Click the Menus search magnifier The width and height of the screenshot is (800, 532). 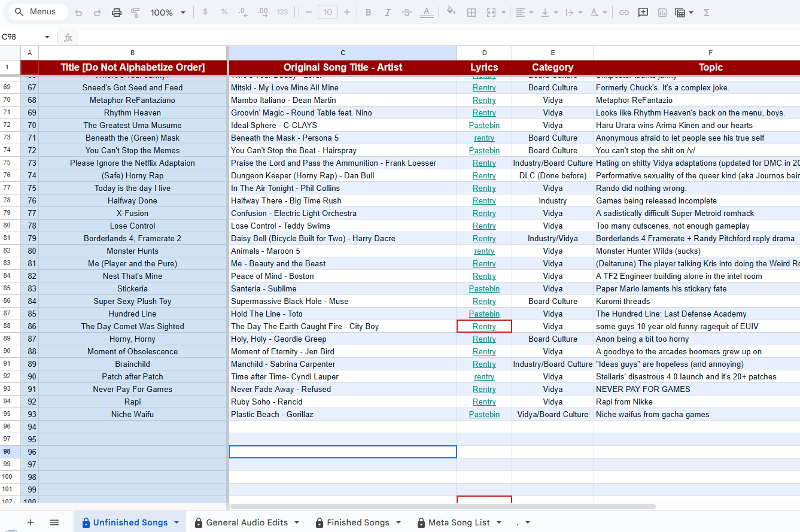[x=20, y=12]
